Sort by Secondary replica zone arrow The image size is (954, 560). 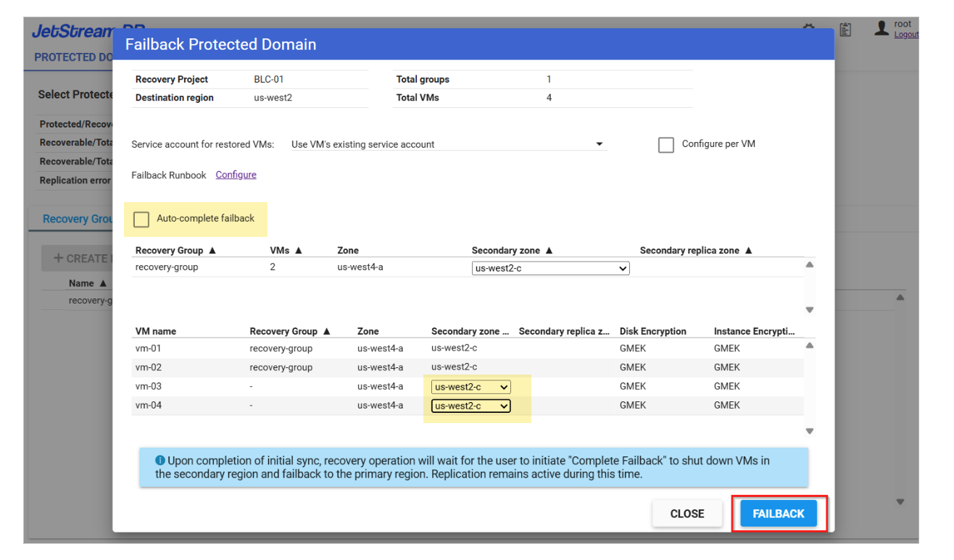coord(749,251)
